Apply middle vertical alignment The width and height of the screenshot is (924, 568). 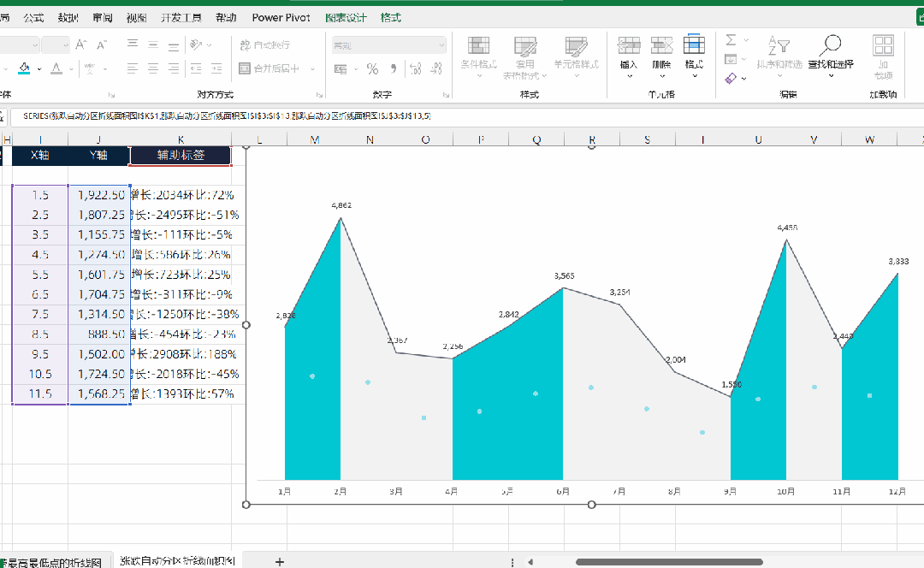(x=153, y=44)
